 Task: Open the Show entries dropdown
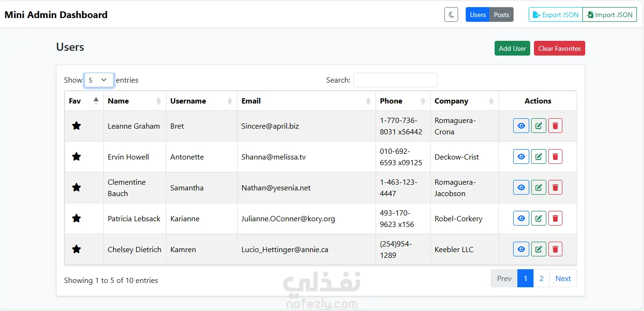click(x=99, y=80)
